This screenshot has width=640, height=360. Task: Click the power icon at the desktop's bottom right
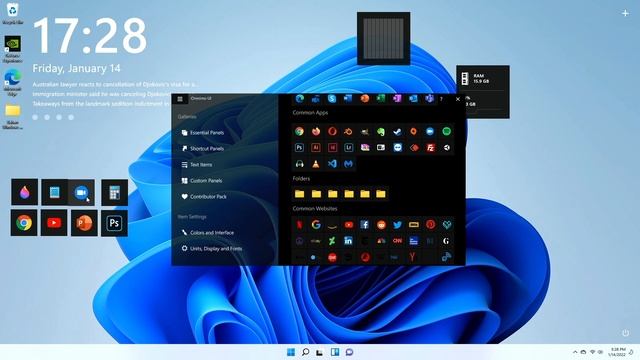pos(625,333)
